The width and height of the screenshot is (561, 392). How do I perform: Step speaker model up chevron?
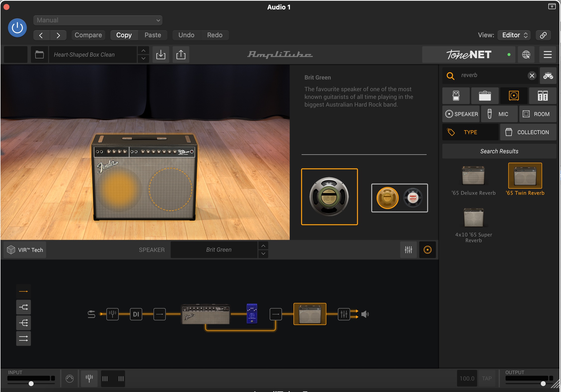coord(263,246)
